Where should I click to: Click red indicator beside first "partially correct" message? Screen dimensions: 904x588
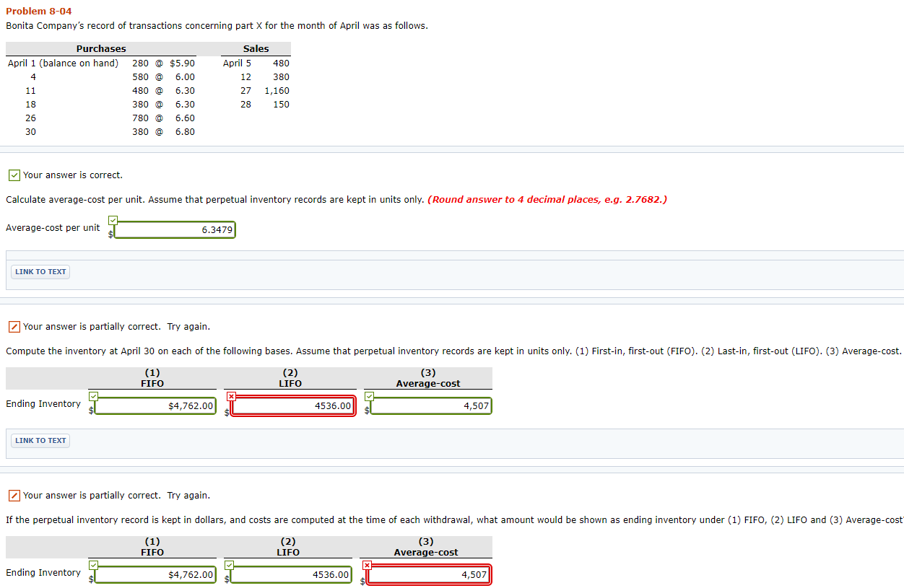13,327
